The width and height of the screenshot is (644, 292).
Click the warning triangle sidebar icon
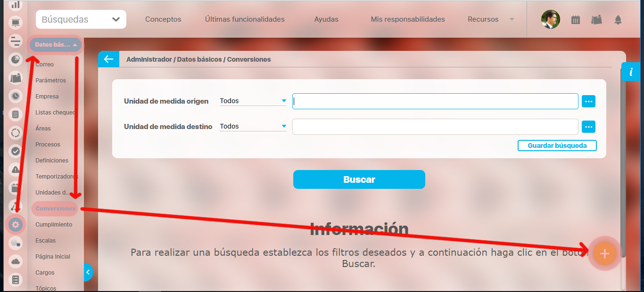(x=16, y=170)
